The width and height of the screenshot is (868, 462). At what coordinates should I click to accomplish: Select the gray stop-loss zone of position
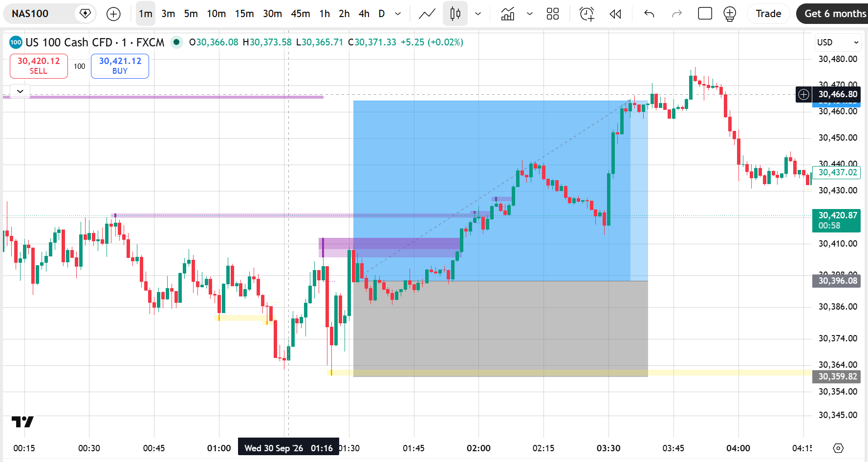click(500, 329)
